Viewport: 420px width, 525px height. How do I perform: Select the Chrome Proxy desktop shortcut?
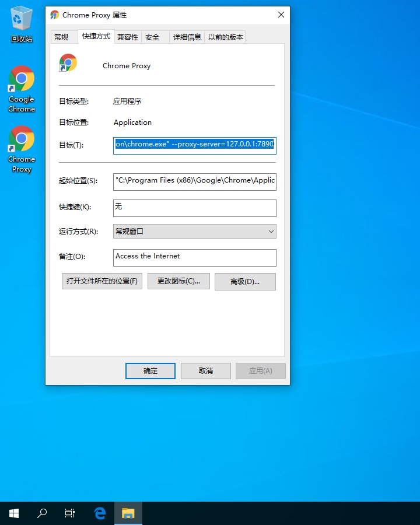(22, 149)
